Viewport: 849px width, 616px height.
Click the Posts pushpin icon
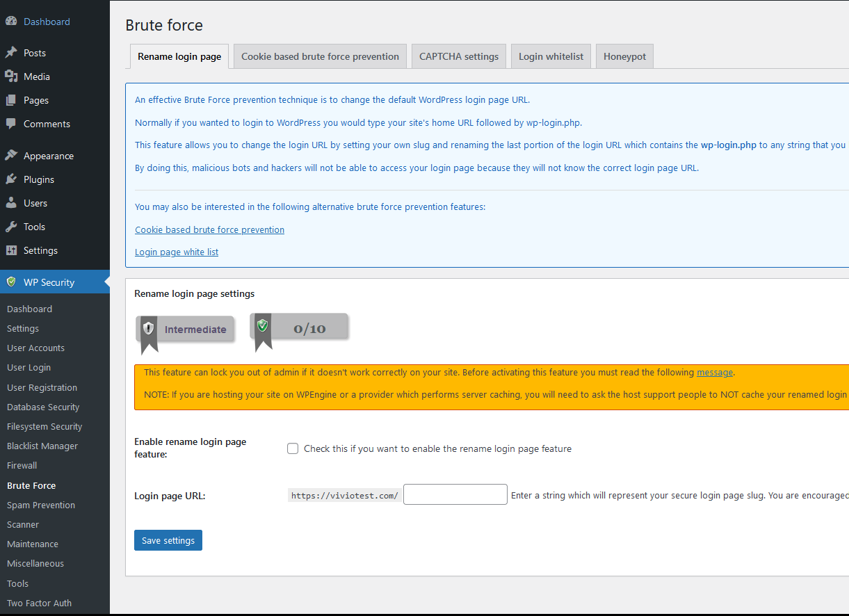11,53
